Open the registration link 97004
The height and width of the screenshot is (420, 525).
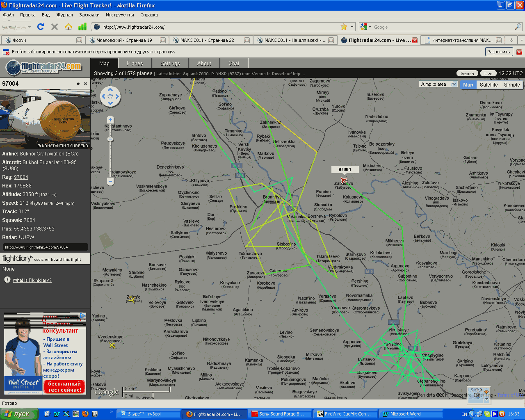(21, 177)
